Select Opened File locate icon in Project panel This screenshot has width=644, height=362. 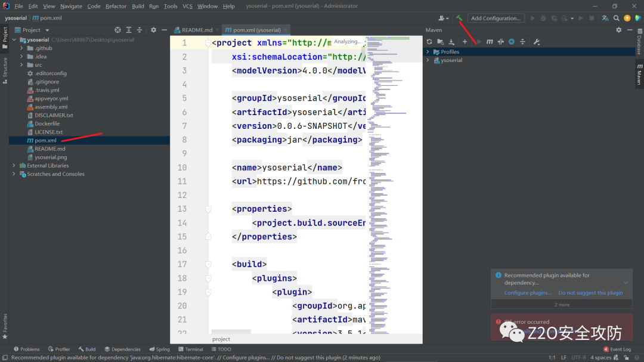pos(117,30)
